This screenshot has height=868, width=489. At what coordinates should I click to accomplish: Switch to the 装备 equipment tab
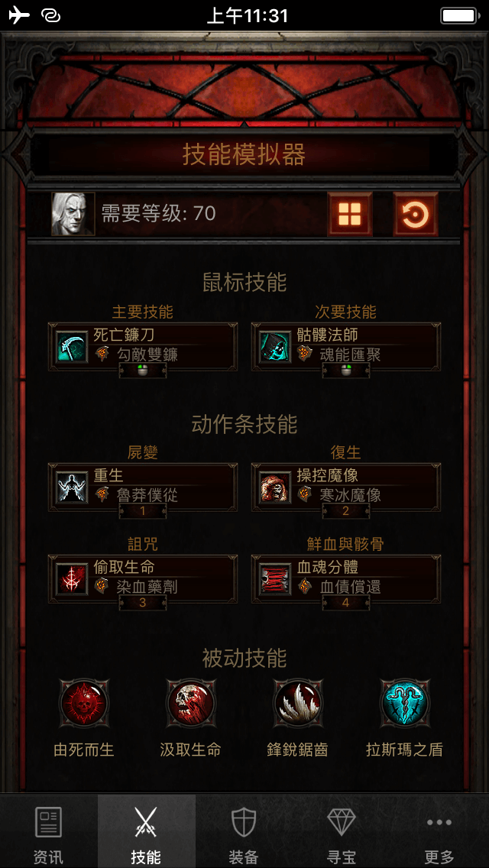[244, 831]
